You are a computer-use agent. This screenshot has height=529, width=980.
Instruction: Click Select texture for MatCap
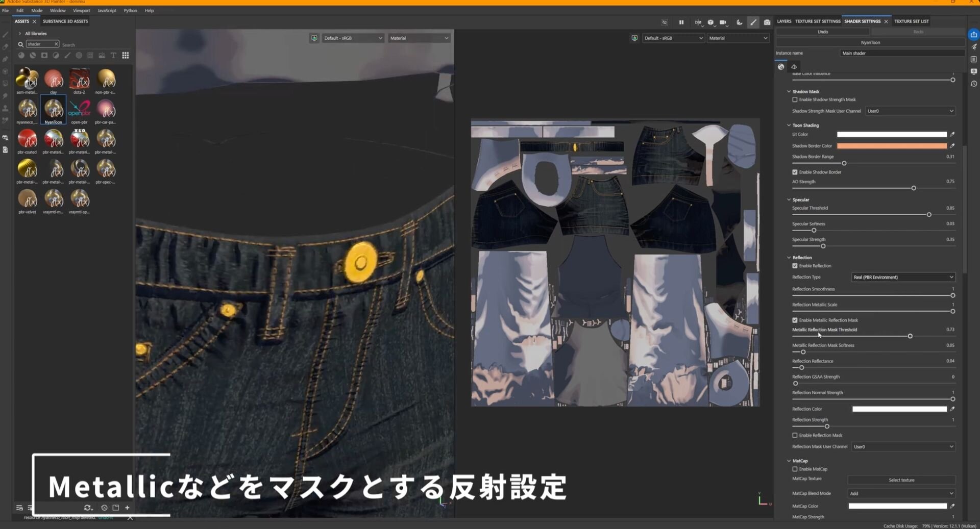click(901, 480)
